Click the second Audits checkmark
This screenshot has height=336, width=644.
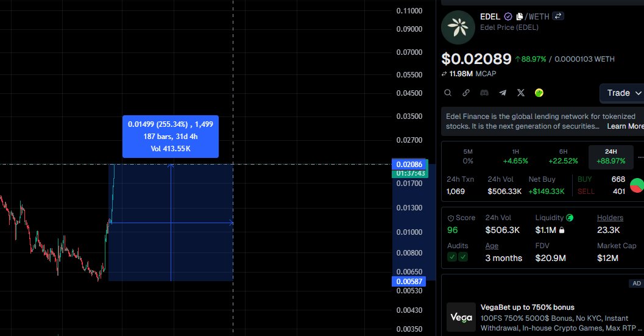[463, 257]
